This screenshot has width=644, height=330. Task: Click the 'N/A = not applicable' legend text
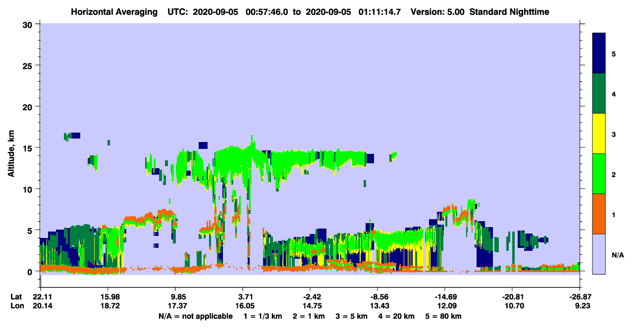(195, 316)
